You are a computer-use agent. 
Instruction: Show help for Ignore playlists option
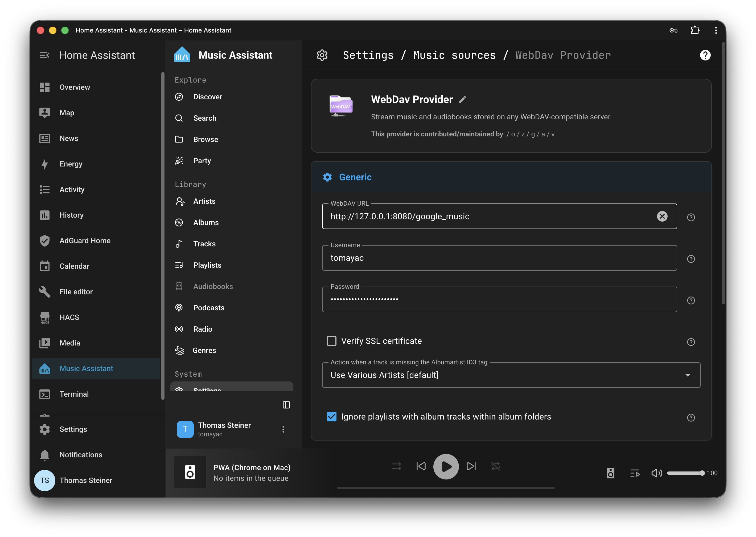coord(691,418)
